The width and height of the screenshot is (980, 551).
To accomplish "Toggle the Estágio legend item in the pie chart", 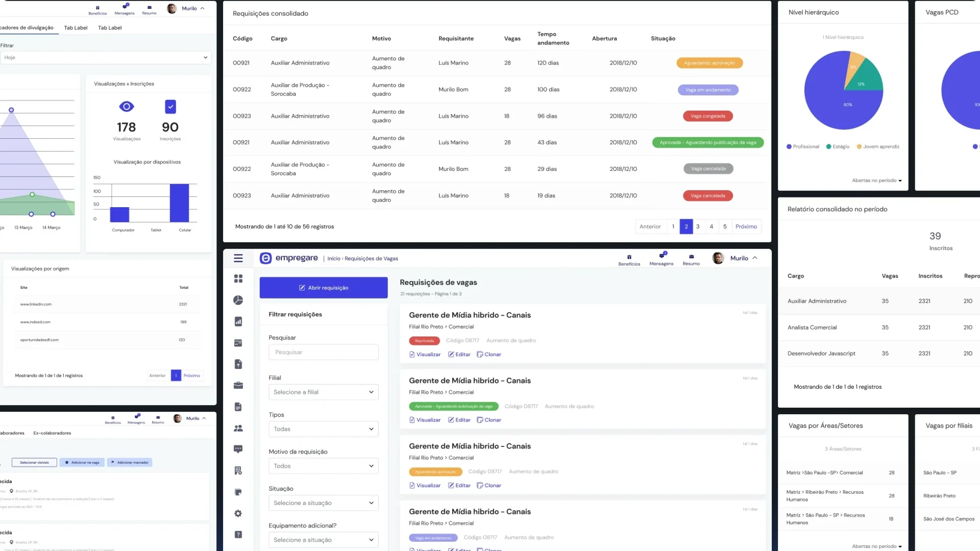I will (x=838, y=147).
